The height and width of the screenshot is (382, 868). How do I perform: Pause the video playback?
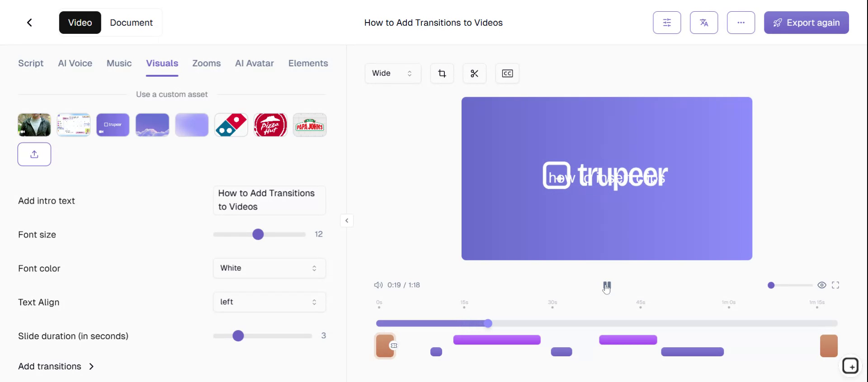(x=607, y=285)
